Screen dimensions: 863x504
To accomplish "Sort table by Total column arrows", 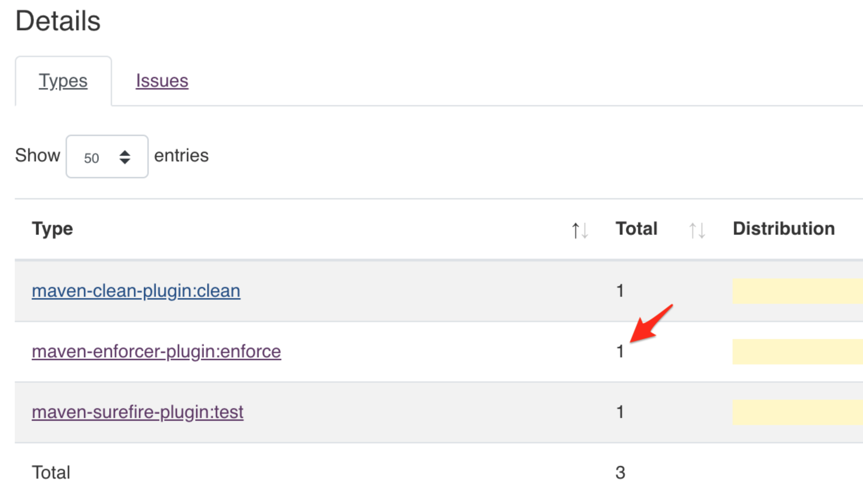I will [x=697, y=231].
